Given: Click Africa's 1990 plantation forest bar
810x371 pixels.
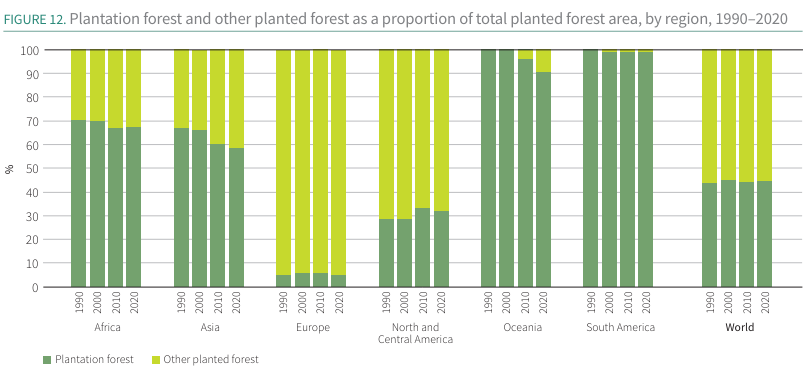Looking at the screenshot, I should (79, 203).
